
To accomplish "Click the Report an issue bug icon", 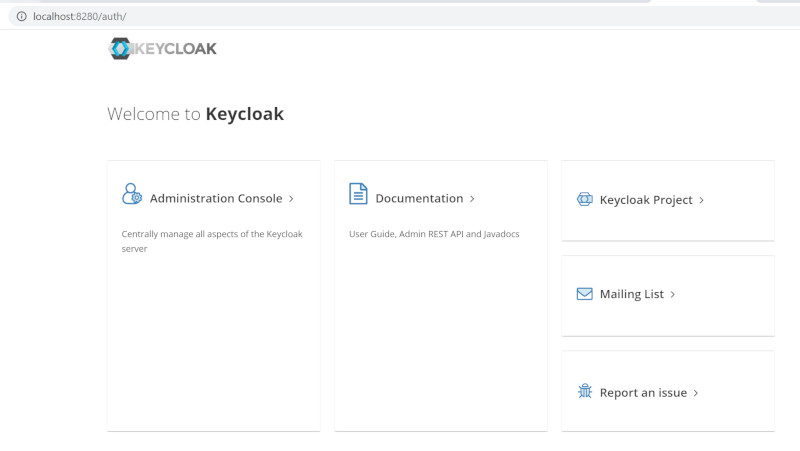I will 585,391.
